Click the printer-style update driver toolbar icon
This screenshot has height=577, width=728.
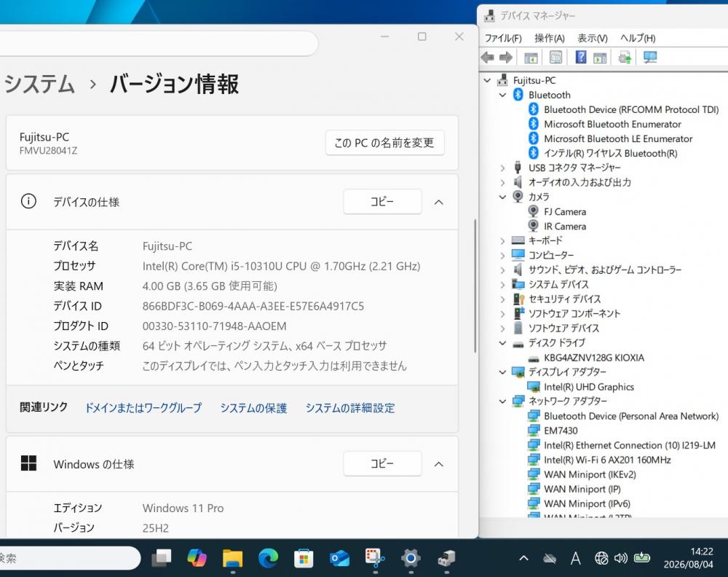[x=625, y=58]
